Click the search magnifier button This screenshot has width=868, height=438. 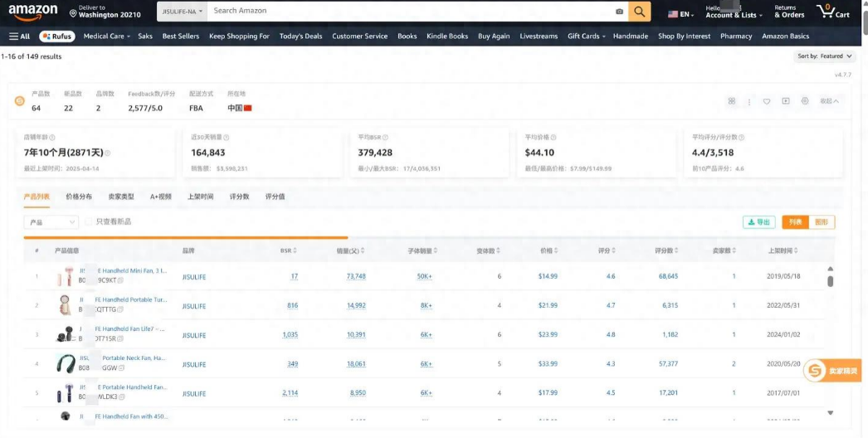point(639,11)
